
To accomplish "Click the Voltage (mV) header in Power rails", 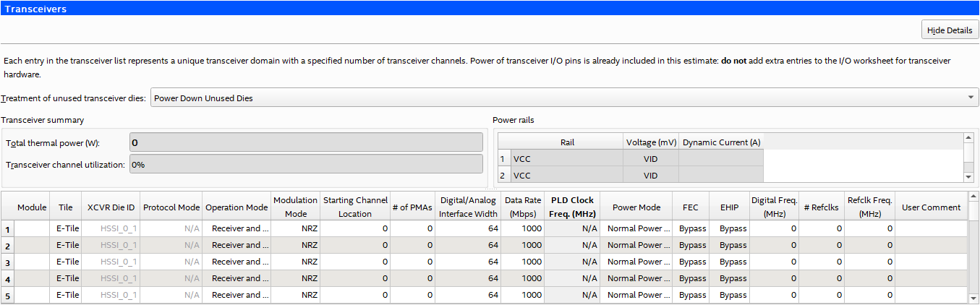I will (650, 142).
